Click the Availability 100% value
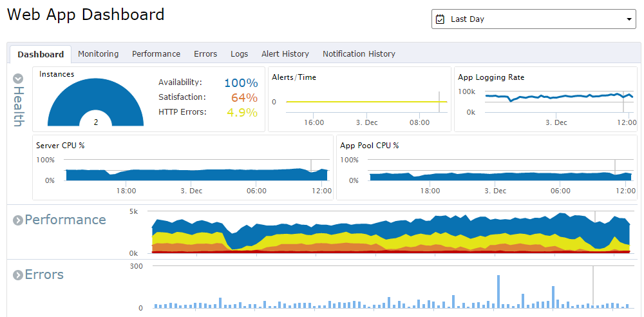 241,83
